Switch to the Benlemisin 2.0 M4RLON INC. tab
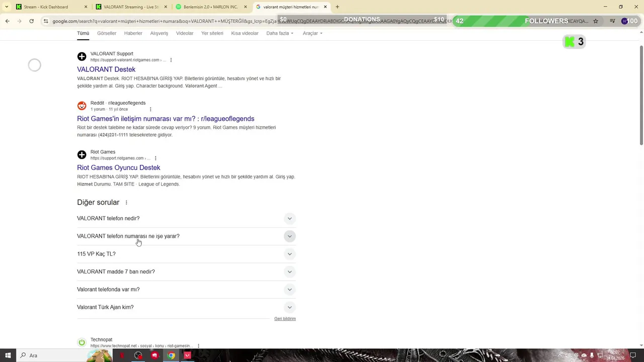Screen dimensions: 644x362 pos(211,7)
